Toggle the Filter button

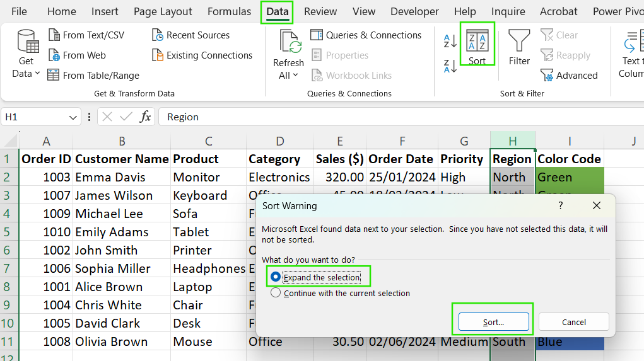click(x=519, y=47)
